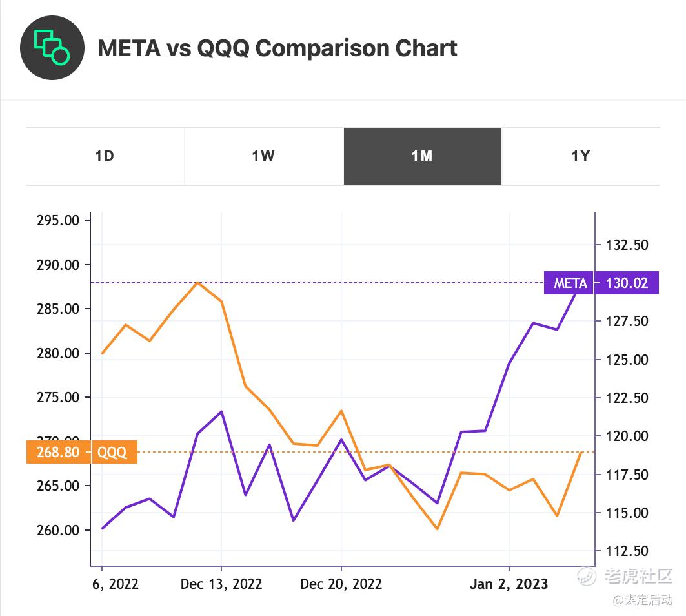
Task: Click the overlapping shapes comparison icon
Action: pos(52,48)
